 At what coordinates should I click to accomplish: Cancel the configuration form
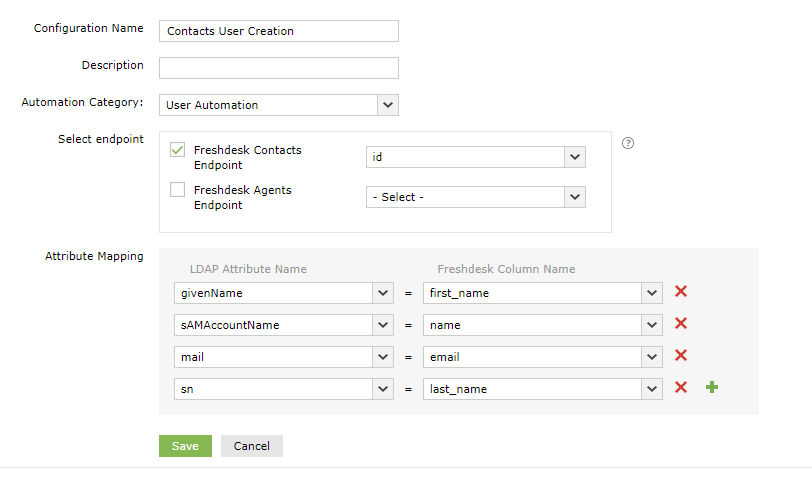(252, 446)
